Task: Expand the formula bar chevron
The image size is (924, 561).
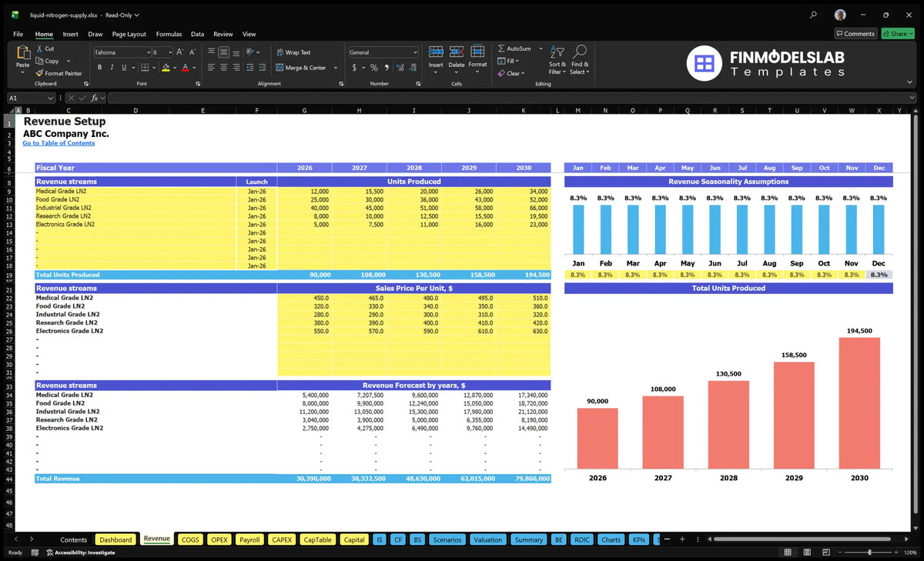Action: coord(912,98)
